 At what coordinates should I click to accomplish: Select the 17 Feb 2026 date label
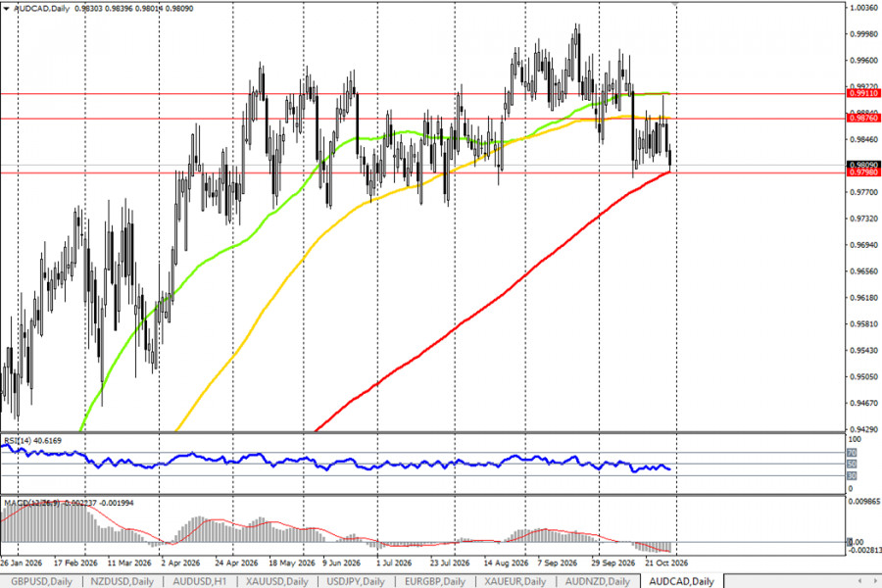[x=75, y=563]
